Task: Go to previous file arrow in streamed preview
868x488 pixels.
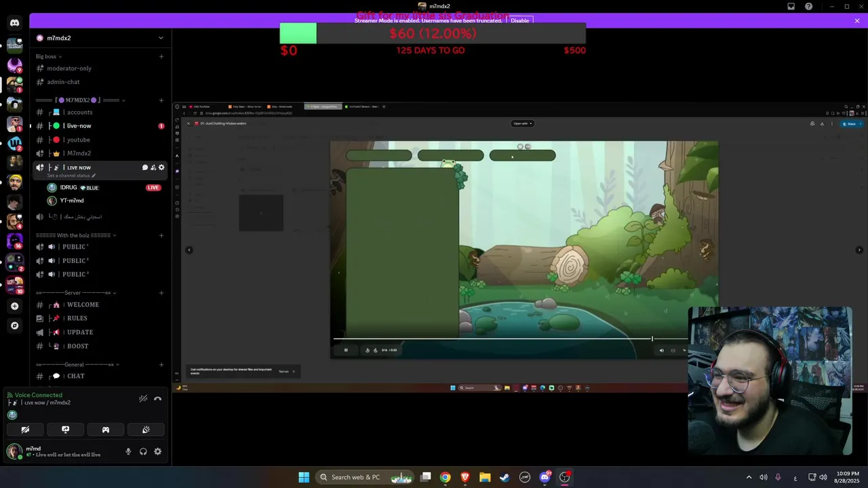Action: (189, 250)
